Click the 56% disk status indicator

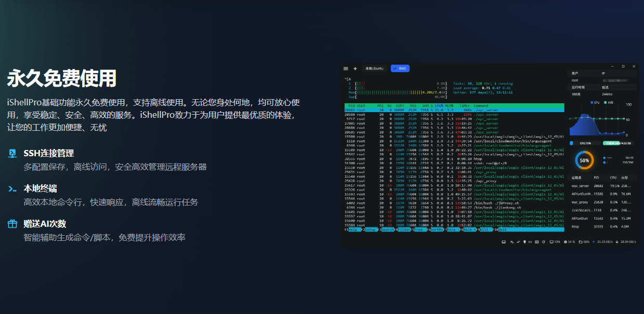584,242
